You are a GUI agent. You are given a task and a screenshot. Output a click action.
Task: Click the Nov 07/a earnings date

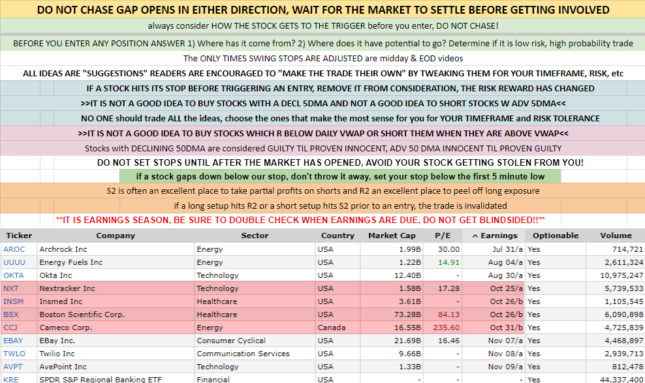pyautogui.click(x=506, y=341)
